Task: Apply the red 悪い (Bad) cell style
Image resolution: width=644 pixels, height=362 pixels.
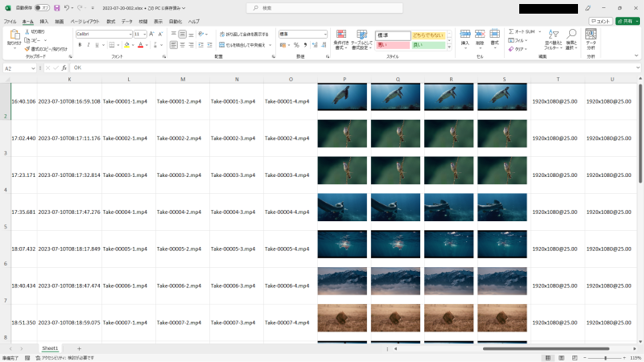Action: [x=393, y=45]
